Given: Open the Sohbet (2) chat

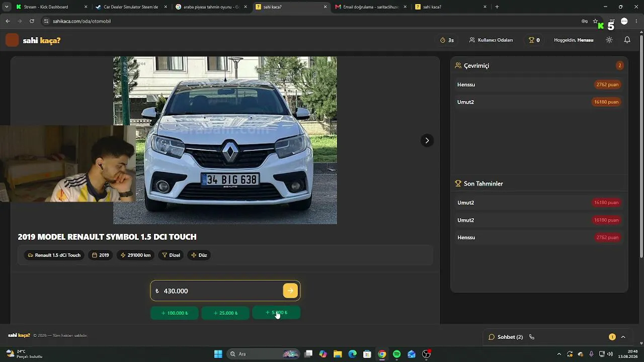Looking at the screenshot, I should point(506,337).
